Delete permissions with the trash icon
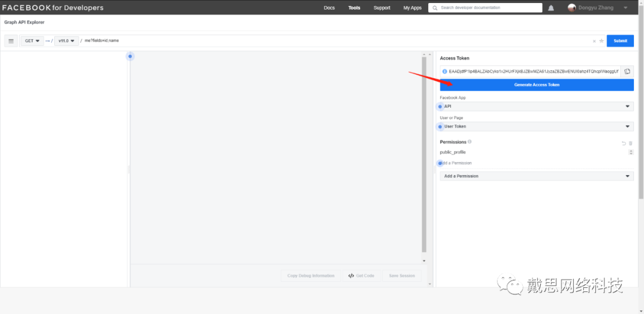The image size is (644, 314). click(x=631, y=143)
